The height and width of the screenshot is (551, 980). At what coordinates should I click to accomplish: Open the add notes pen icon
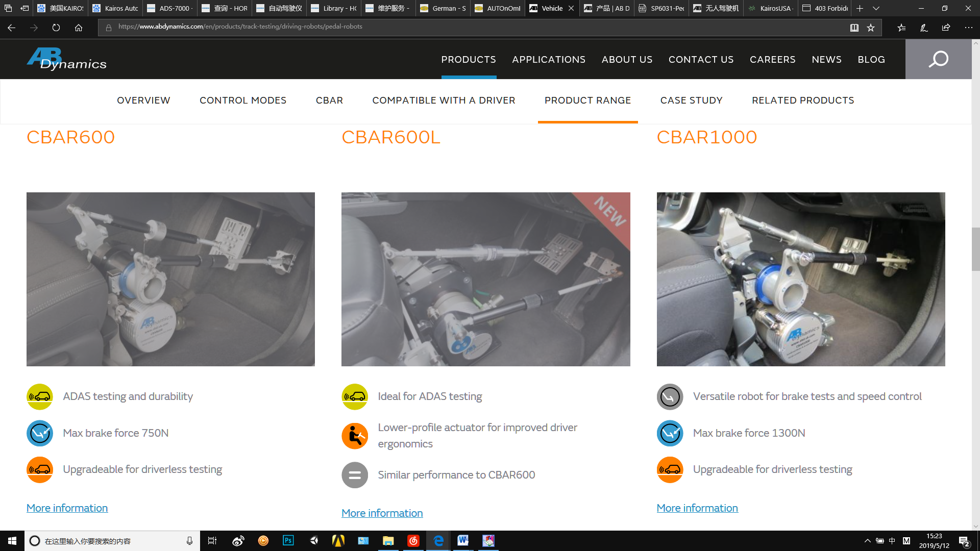pos(924,28)
